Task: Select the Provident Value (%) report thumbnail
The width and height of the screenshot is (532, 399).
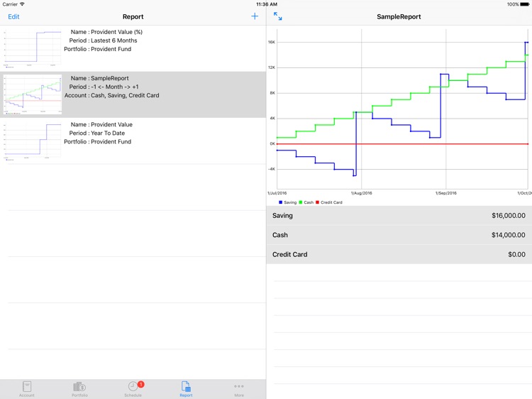Action: tap(33, 48)
